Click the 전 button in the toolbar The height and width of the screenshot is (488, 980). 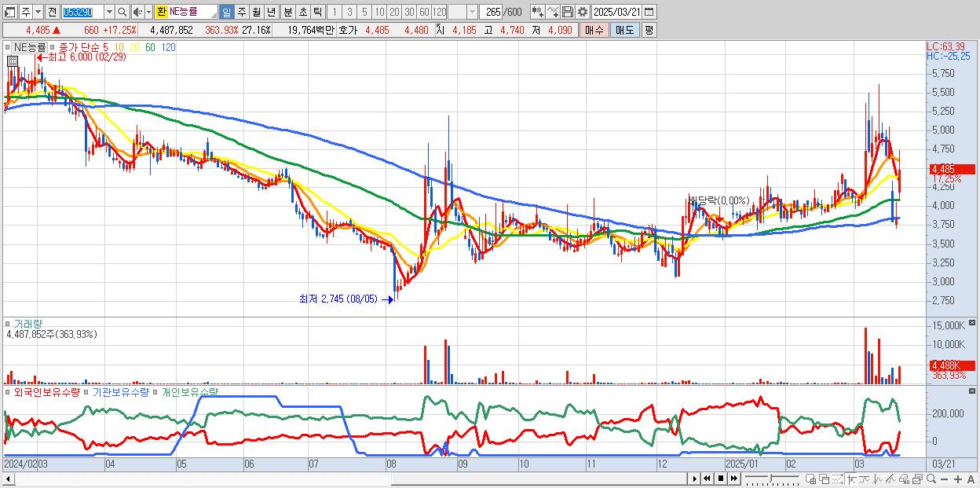click(x=52, y=12)
